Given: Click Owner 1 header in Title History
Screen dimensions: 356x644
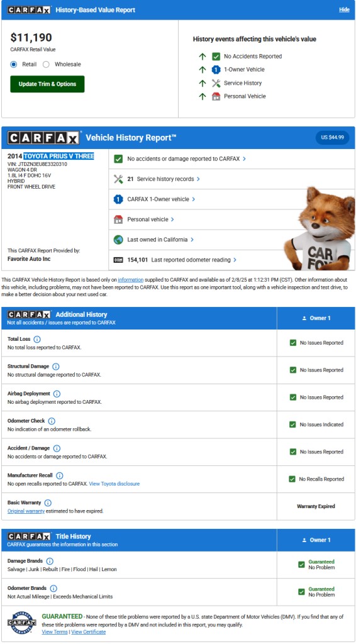Looking at the screenshot, I should pyautogui.click(x=316, y=540).
